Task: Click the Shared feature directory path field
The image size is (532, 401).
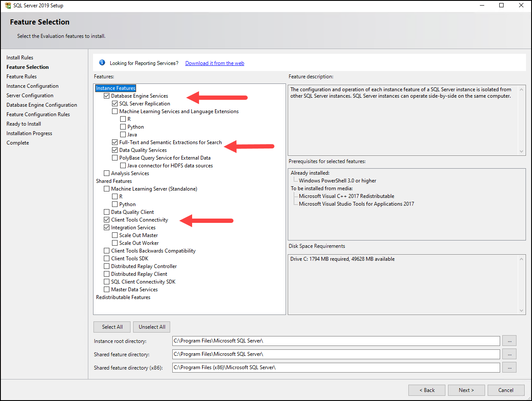Action: (336, 354)
